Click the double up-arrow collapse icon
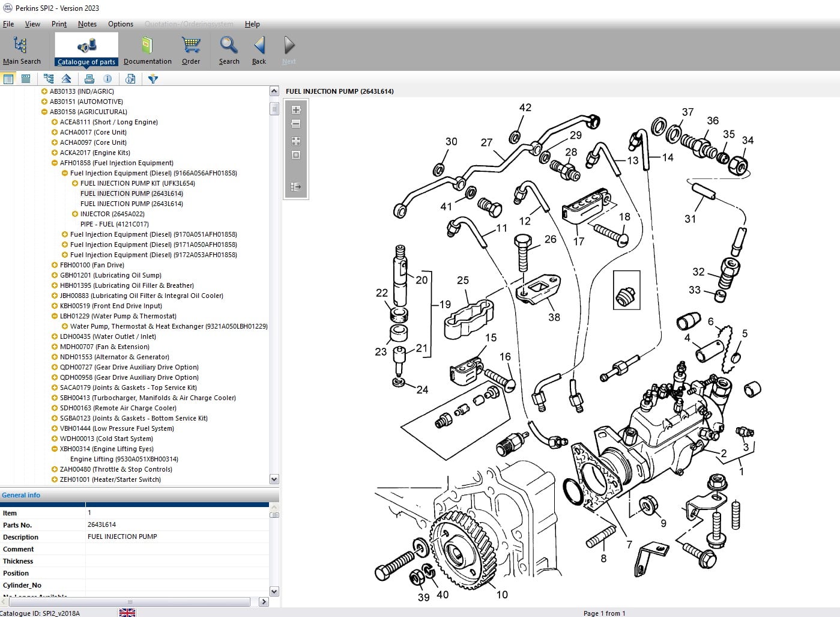 pyautogui.click(x=67, y=79)
